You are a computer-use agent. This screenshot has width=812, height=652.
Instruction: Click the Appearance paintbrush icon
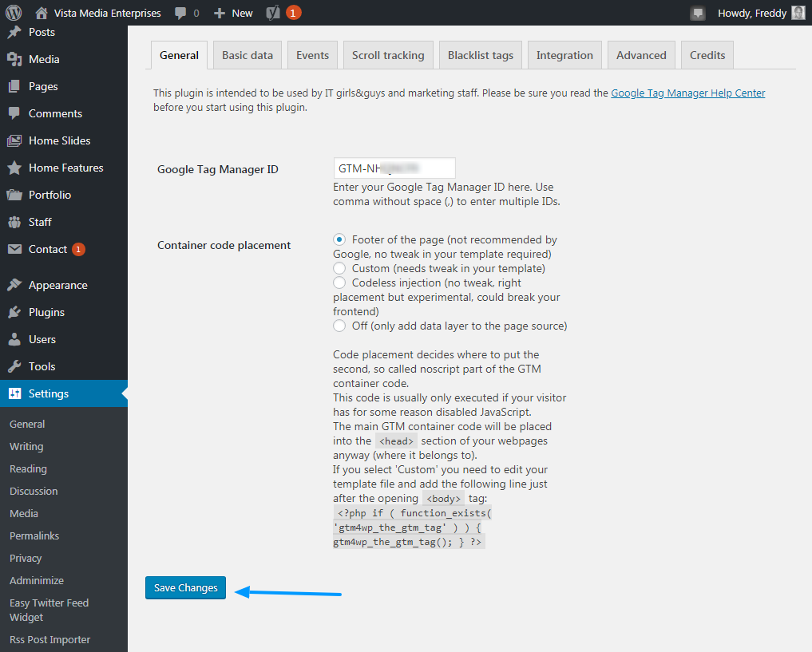click(14, 285)
